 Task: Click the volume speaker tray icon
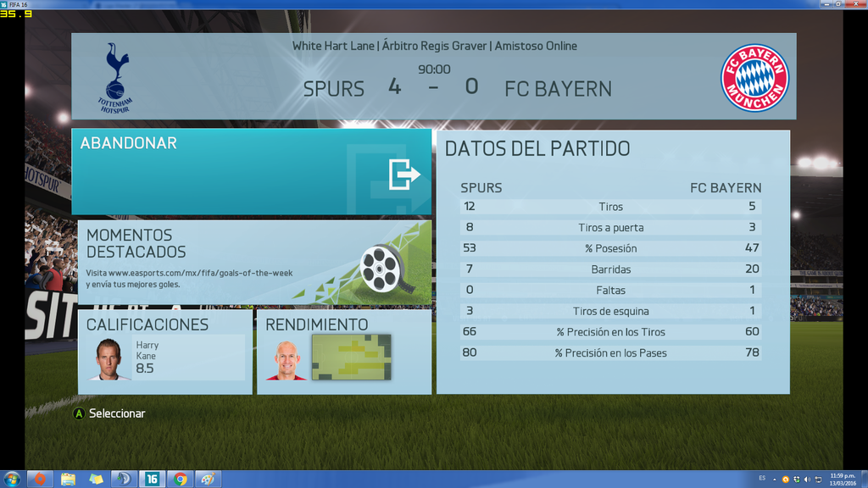(x=807, y=480)
